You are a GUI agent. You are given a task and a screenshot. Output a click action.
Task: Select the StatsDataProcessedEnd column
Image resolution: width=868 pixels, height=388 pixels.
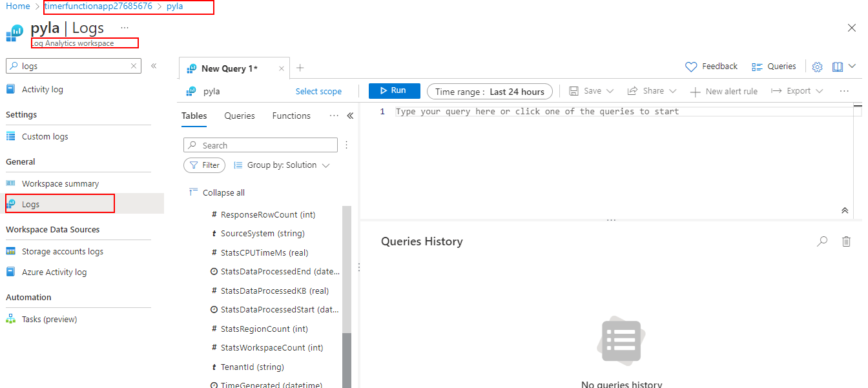(275, 272)
